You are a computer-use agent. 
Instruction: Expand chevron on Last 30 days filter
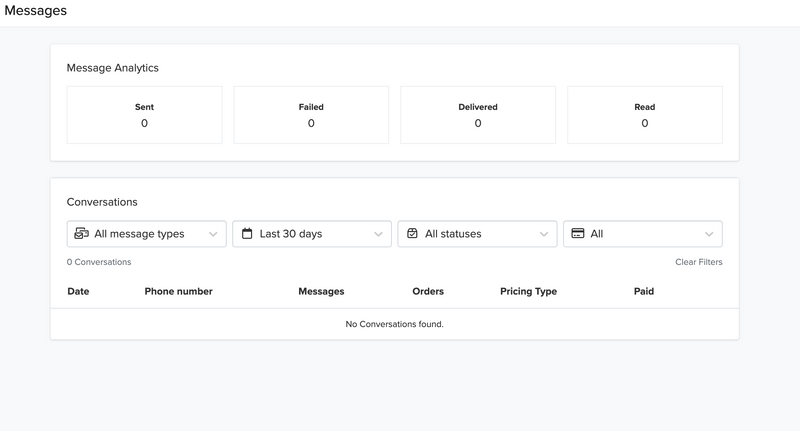[379, 234]
